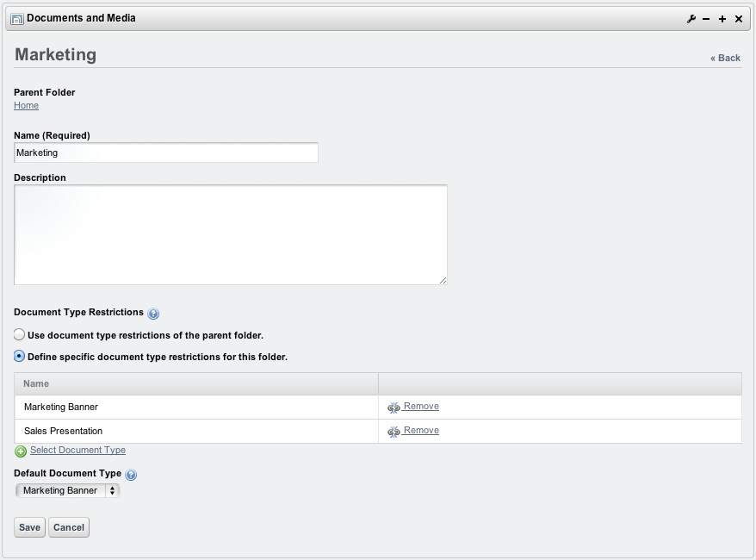
Task: Open Default Document Type dropdown
Action: click(67, 490)
